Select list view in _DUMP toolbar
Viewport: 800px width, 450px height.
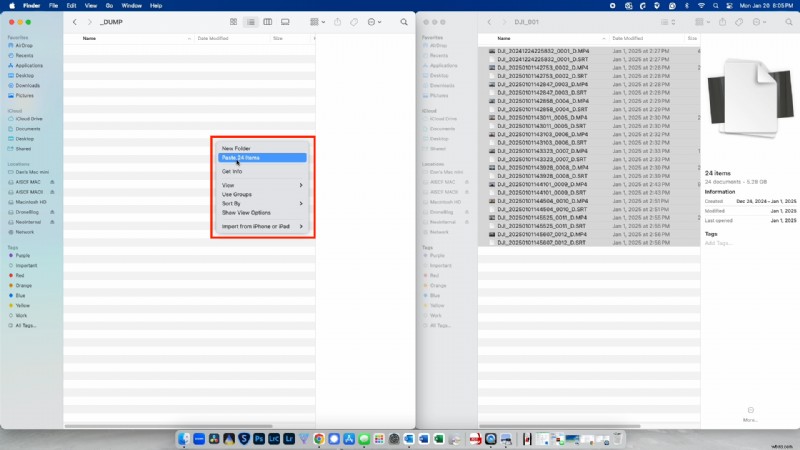point(250,21)
